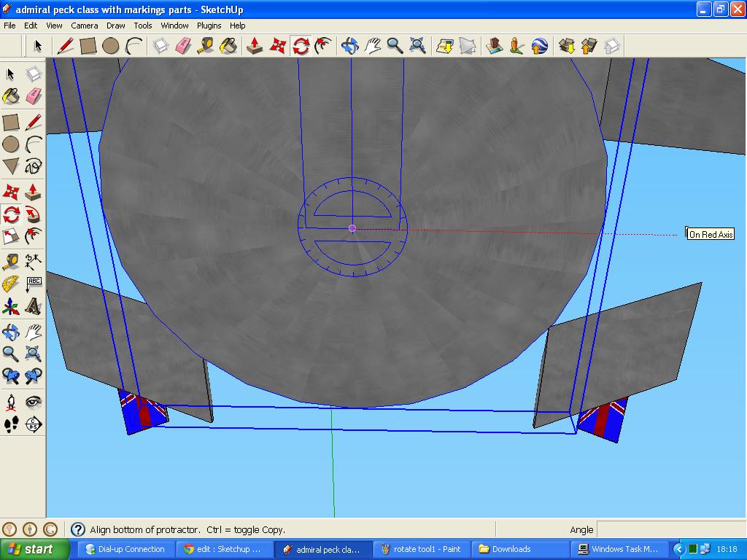The width and height of the screenshot is (747, 560).
Task: Click the Google Earth toolbar icon
Action: 540,45
